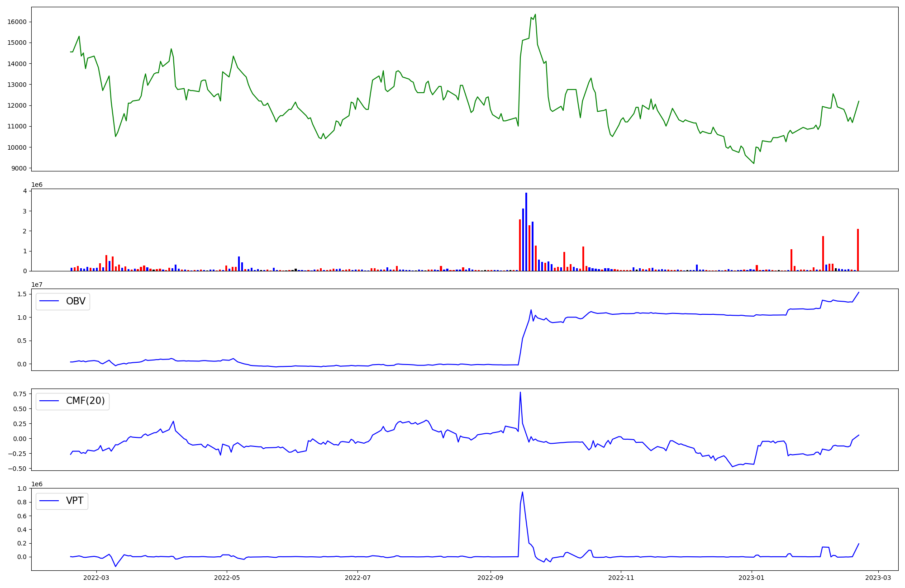Click the 2022-03 x-axis date label
This screenshot has width=905, height=588.
pyautogui.click(x=96, y=578)
